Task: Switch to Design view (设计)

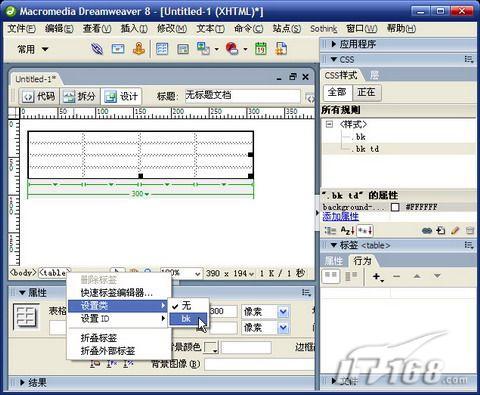Action: click(x=121, y=97)
